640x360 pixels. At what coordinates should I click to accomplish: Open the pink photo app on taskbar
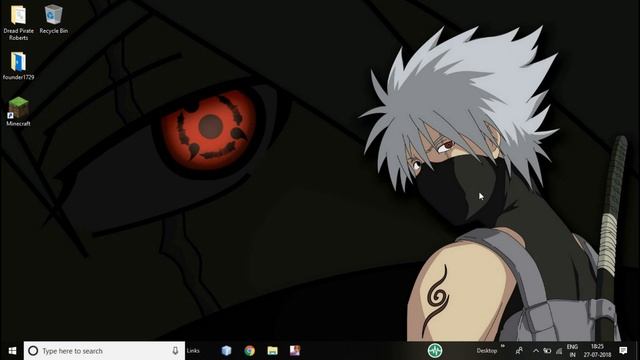point(295,351)
